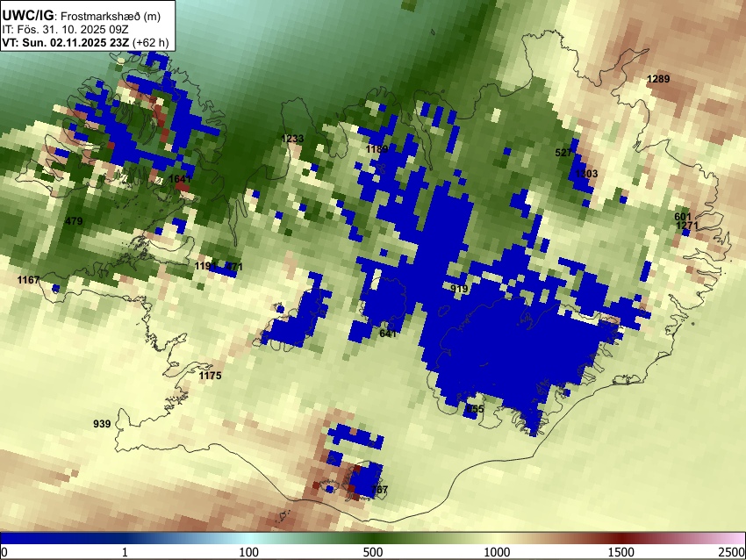This screenshot has height=560, width=746.
Task: Click the VT: Sun. 02.11.2025 23Z valid time
Action: 66,43
